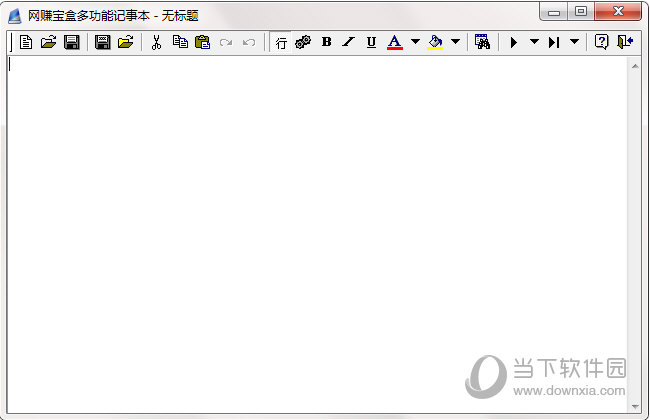Save the file with the first floppy disk icon
Viewport: 650px width, 420px height.
[x=72, y=42]
